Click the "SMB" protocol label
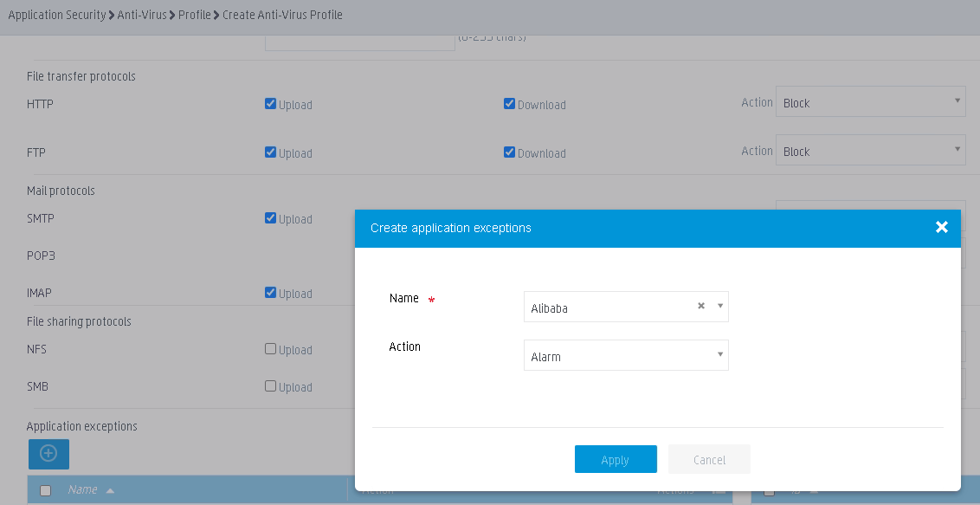 [x=37, y=386]
